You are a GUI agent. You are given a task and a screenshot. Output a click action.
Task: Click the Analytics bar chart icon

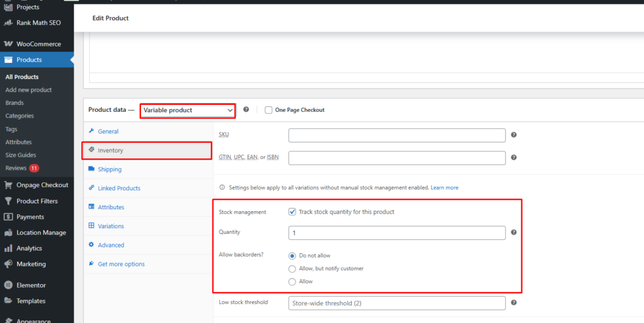8,248
